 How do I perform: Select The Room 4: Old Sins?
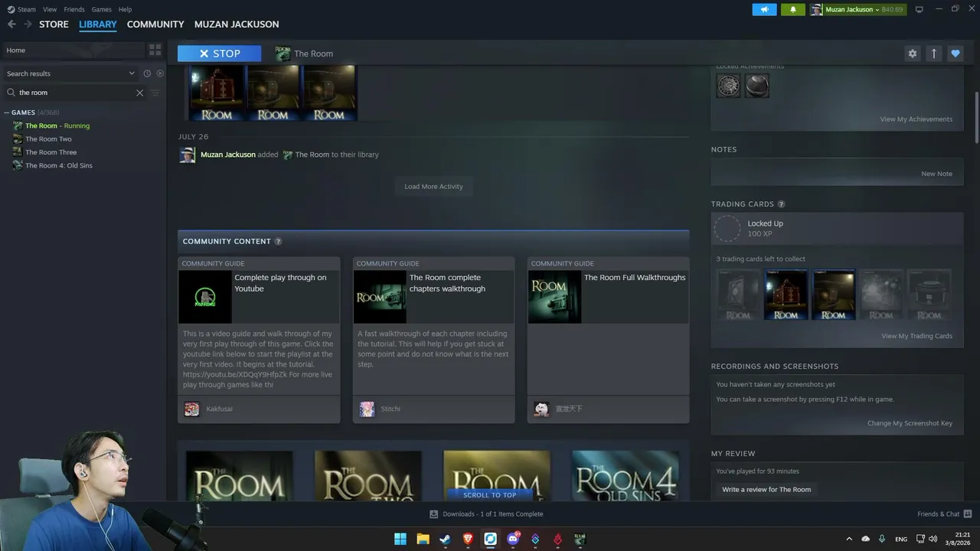pyautogui.click(x=58, y=165)
